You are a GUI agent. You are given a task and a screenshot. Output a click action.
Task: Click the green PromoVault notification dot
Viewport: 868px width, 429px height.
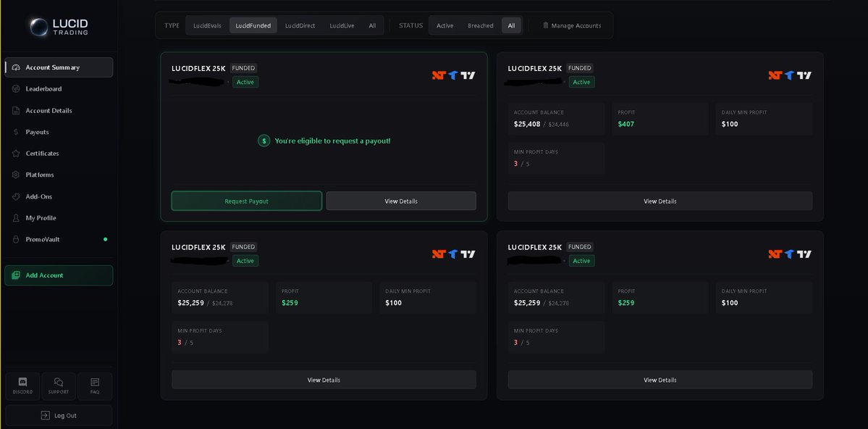coord(105,239)
